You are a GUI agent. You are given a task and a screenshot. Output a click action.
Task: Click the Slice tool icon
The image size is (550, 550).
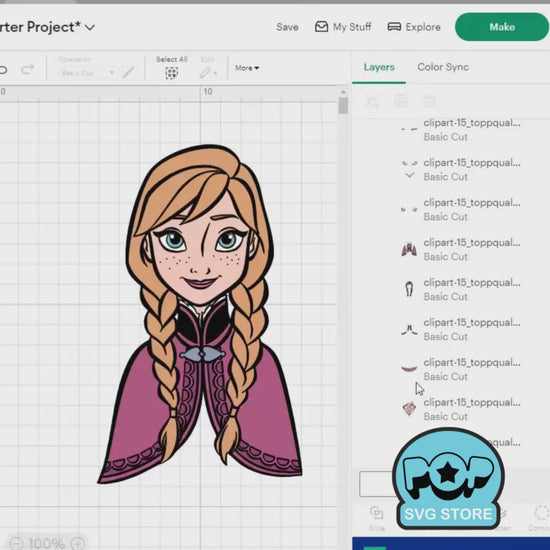376,513
